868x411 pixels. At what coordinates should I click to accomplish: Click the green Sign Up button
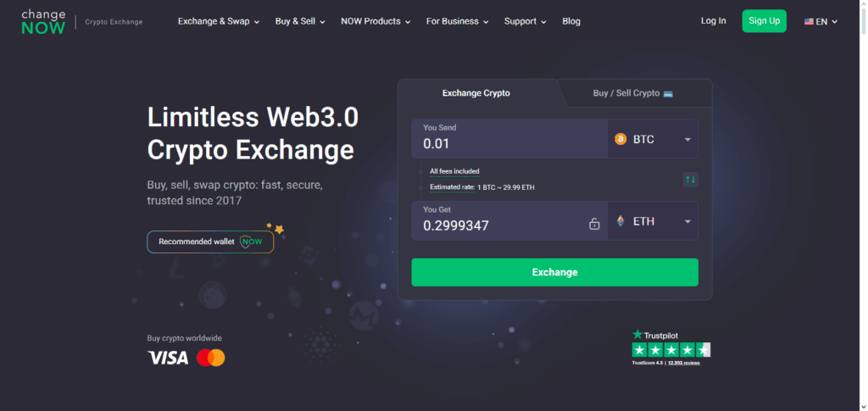(x=765, y=21)
